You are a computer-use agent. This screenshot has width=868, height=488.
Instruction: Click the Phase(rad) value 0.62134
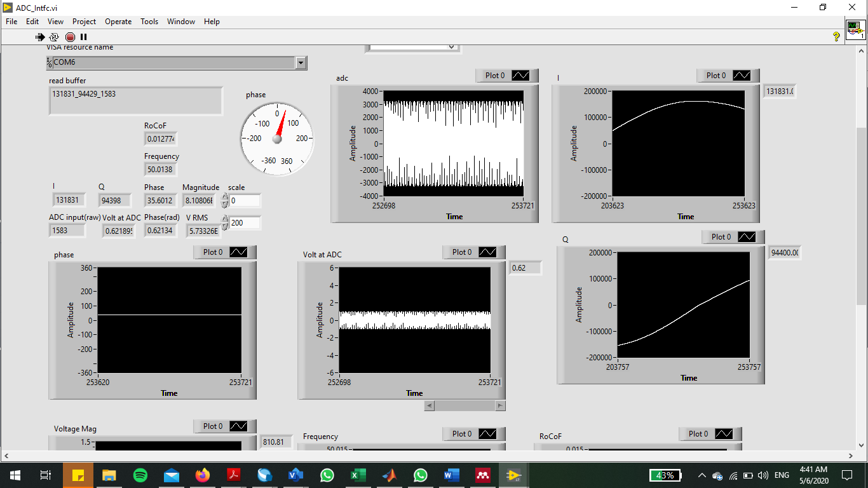pos(160,231)
